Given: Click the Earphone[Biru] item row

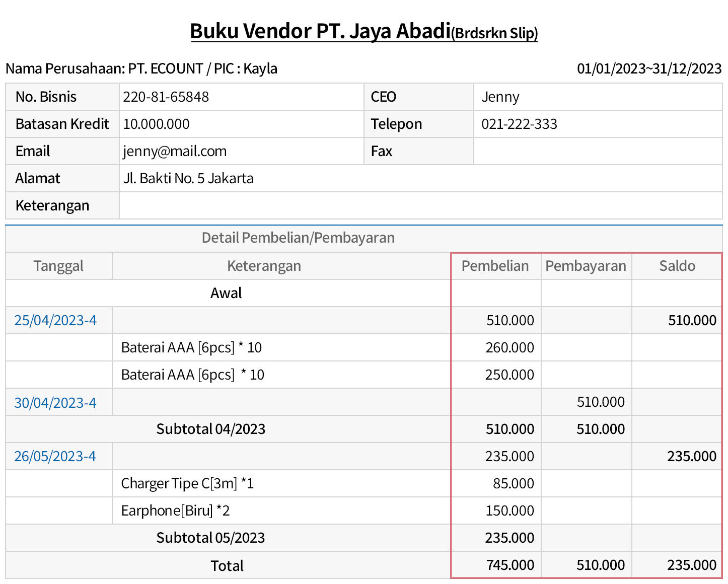Looking at the screenshot, I should (x=175, y=510).
